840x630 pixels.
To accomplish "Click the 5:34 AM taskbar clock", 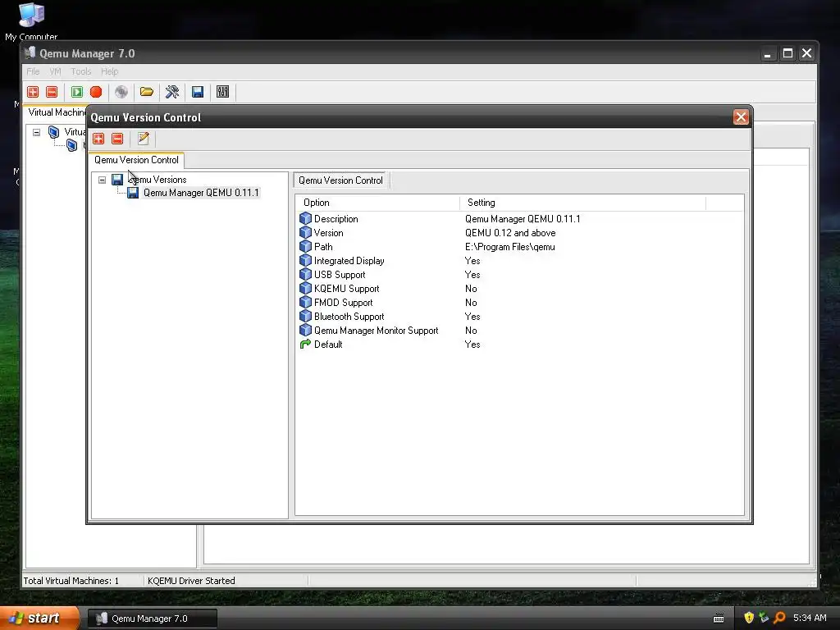I will (x=810, y=618).
